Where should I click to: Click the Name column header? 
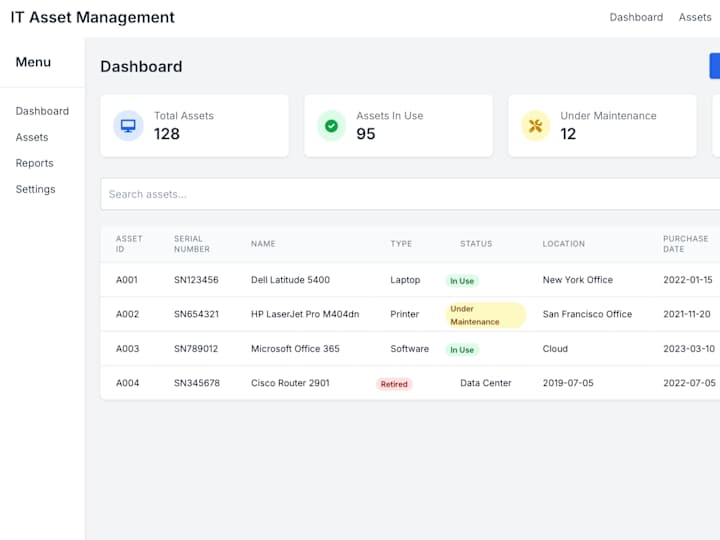coord(263,244)
